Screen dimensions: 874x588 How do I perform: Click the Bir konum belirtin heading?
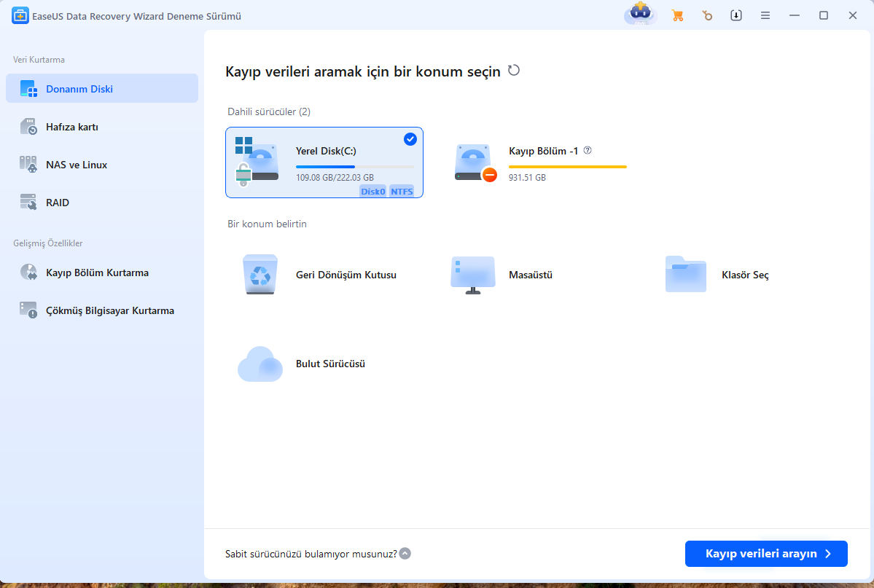pyautogui.click(x=267, y=224)
